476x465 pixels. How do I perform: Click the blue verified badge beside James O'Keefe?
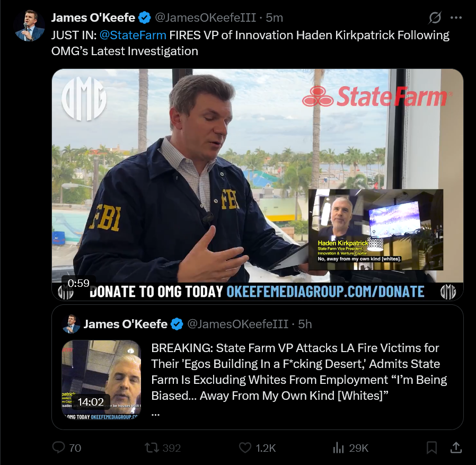(145, 17)
